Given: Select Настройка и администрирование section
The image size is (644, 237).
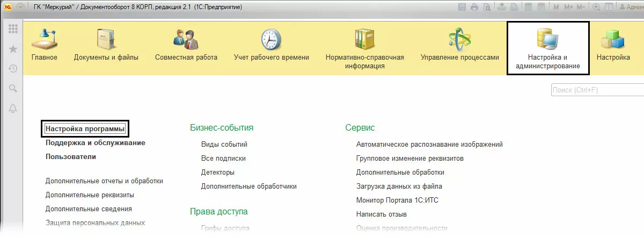Looking at the screenshot, I should tap(548, 48).
